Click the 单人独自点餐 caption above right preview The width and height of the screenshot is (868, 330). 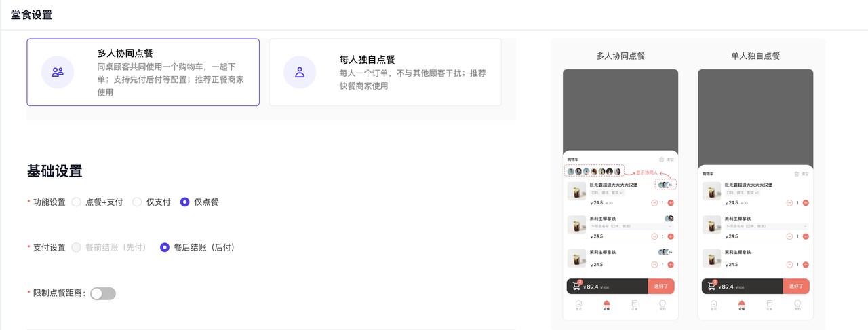click(x=755, y=56)
